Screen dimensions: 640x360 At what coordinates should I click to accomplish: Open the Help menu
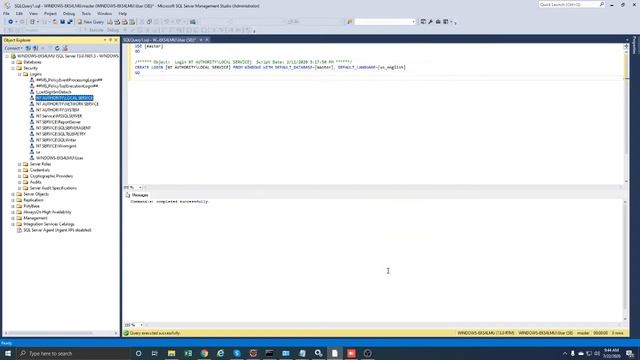[x=122, y=13]
